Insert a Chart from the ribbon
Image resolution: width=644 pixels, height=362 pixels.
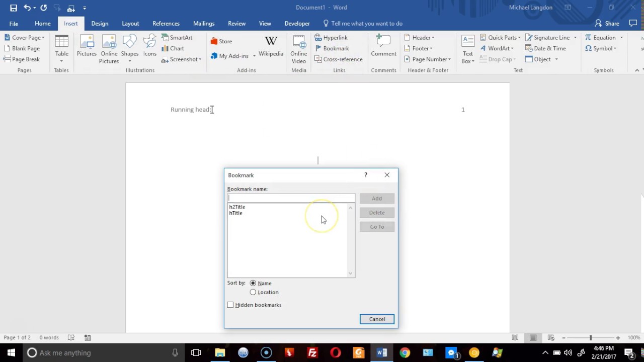173,48
